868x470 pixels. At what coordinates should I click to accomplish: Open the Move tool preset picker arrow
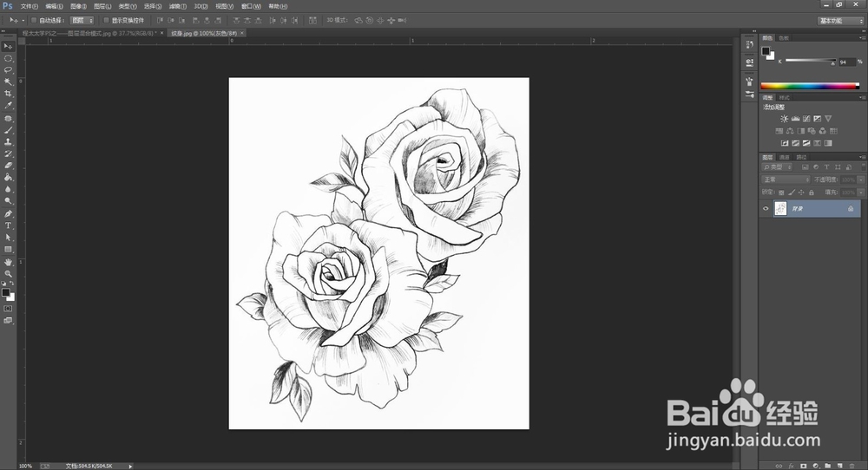click(23, 21)
